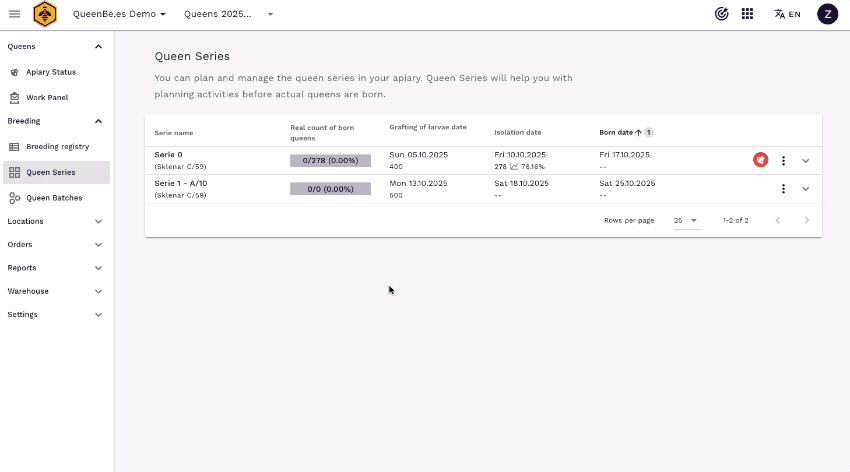Change rows per page from 25

click(x=686, y=220)
